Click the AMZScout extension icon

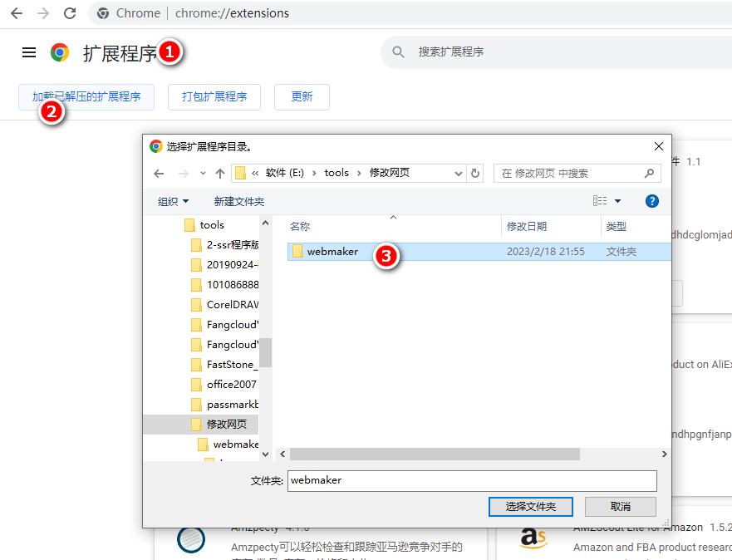pos(533,540)
